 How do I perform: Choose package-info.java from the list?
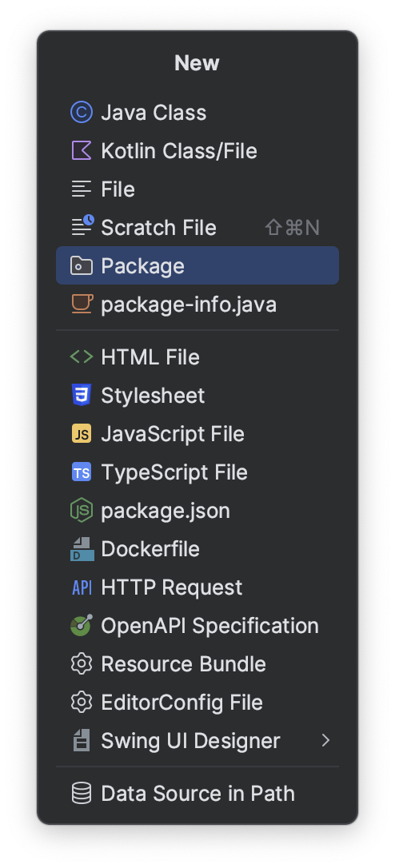click(x=197, y=304)
